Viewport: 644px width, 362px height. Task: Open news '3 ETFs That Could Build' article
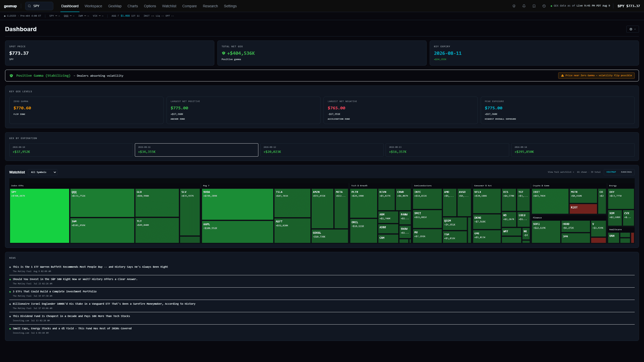(55, 292)
